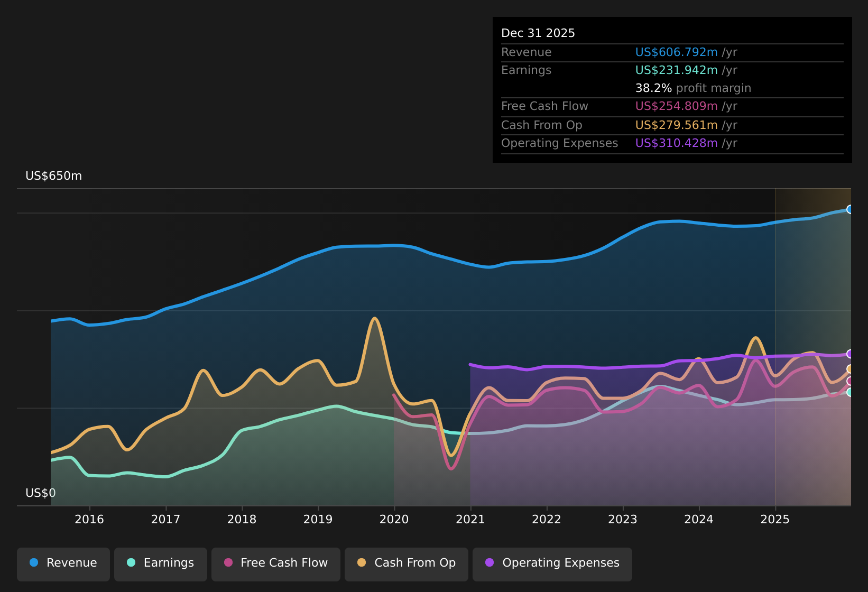Click the US$231.942m earnings value
The image size is (868, 592).
pos(676,70)
